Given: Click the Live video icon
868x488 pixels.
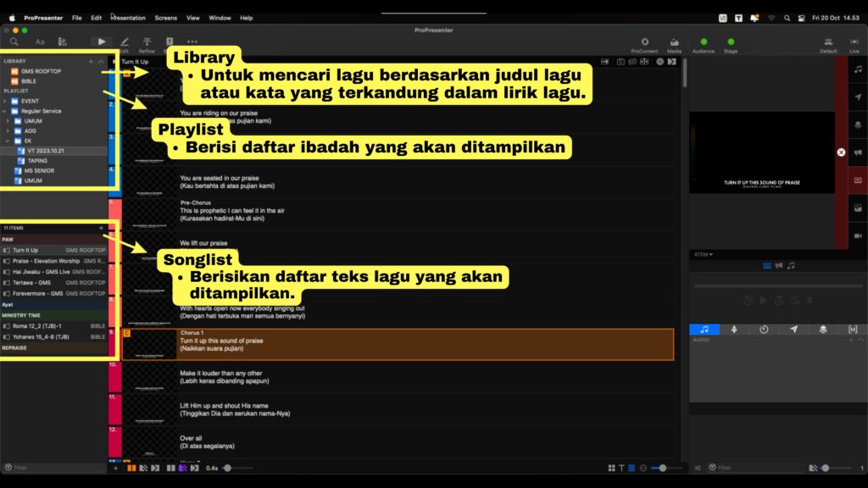Looking at the screenshot, I should point(854,45).
